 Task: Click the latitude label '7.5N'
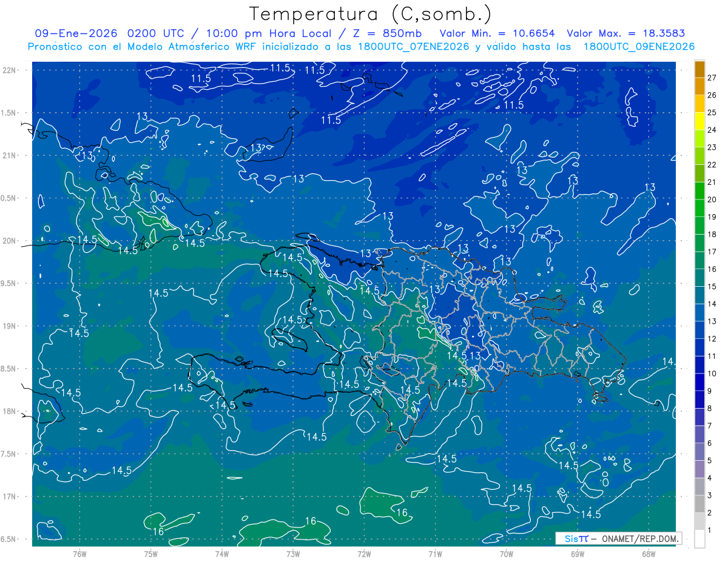[8, 454]
